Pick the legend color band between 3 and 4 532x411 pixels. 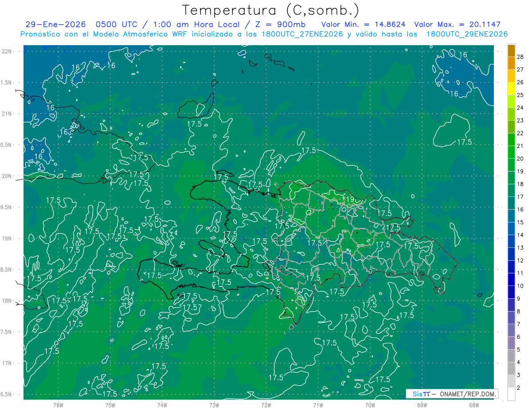pos(511,368)
